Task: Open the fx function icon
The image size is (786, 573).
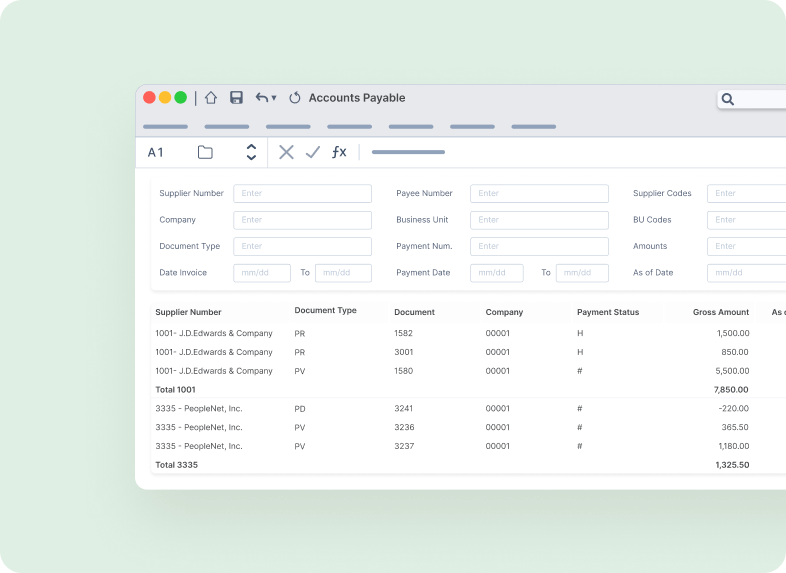Action: [339, 152]
